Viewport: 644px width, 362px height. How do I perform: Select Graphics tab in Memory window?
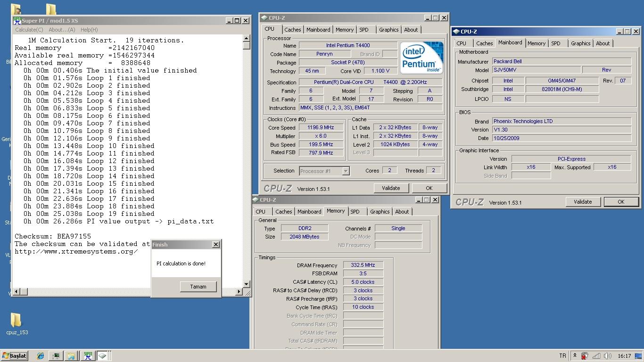[380, 212]
